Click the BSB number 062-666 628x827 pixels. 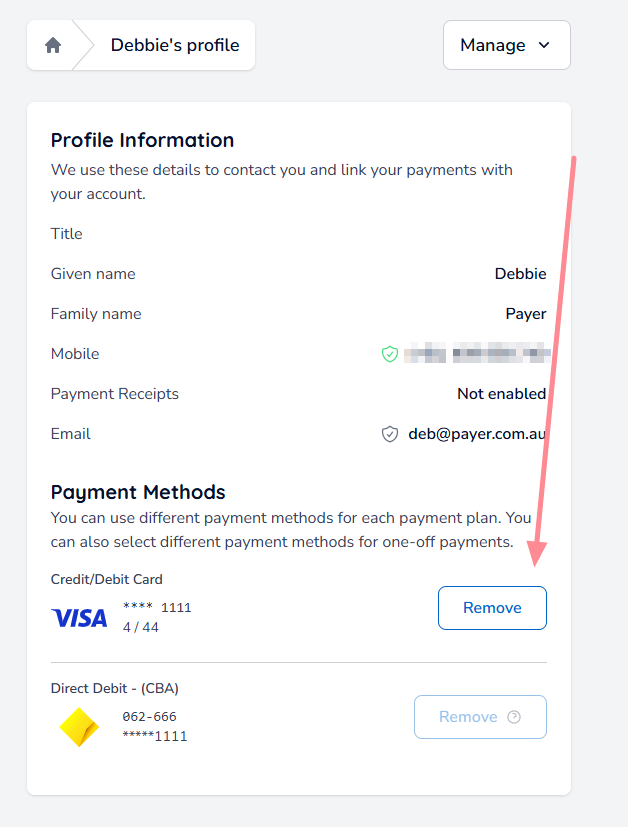pos(149,717)
